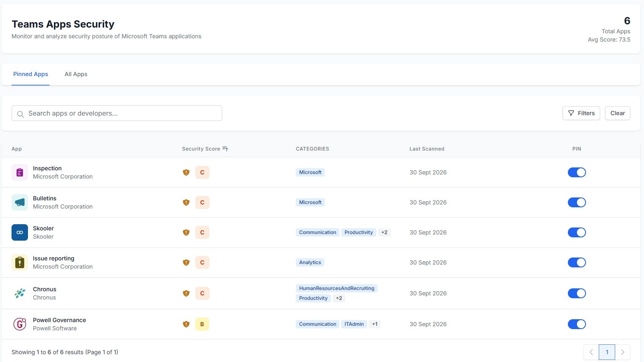Image resolution: width=644 pixels, height=362 pixels.
Task: Click the shield icon in Skooler row
Action: coord(186,232)
